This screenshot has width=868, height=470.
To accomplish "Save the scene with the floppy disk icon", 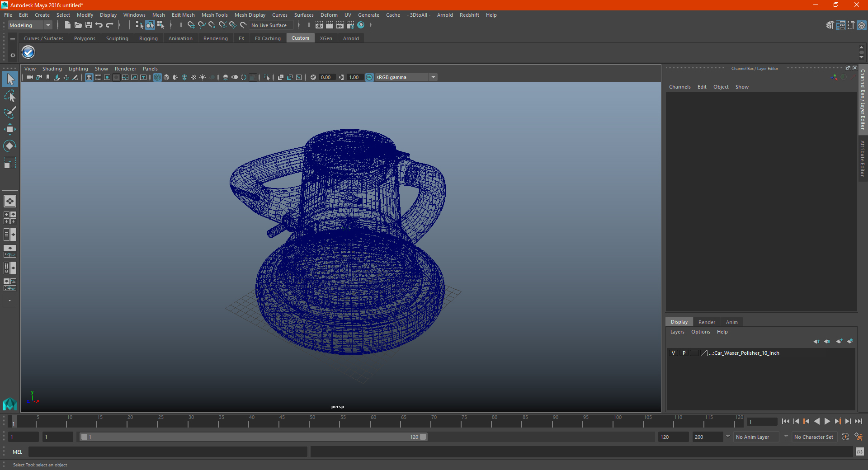I will [88, 25].
